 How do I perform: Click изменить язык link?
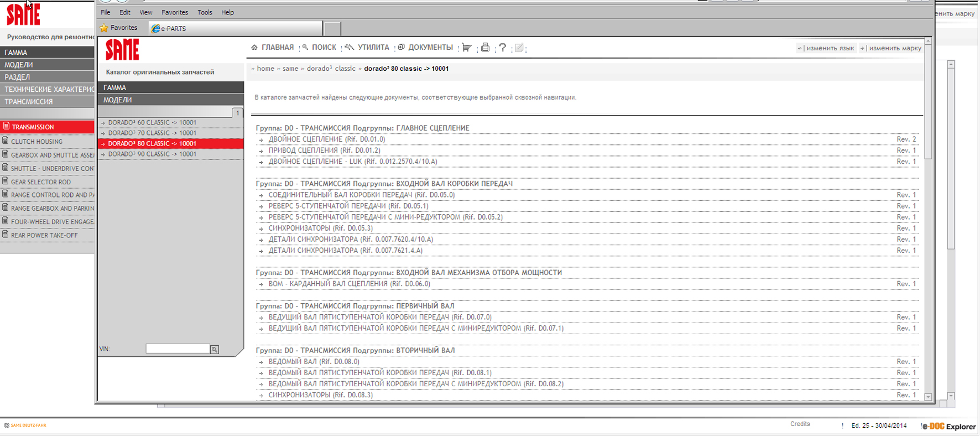click(830, 48)
